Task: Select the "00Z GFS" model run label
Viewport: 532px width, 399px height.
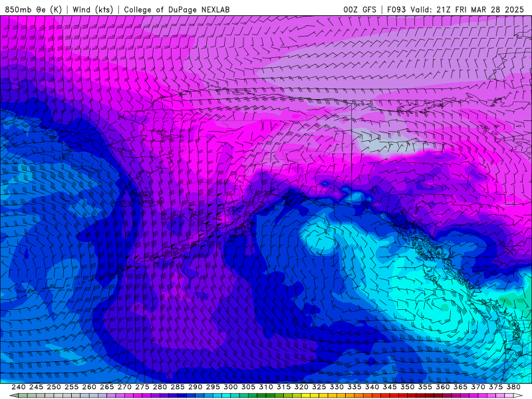Action: tap(360, 9)
